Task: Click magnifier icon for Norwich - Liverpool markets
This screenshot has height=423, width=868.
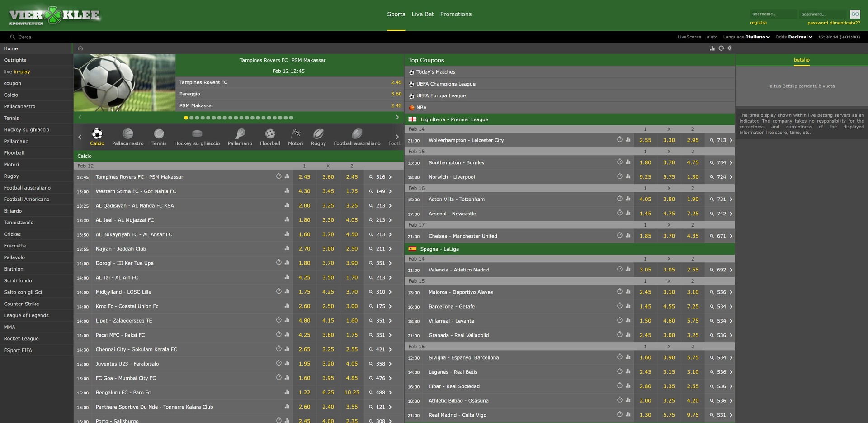Action: (x=712, y=177)
